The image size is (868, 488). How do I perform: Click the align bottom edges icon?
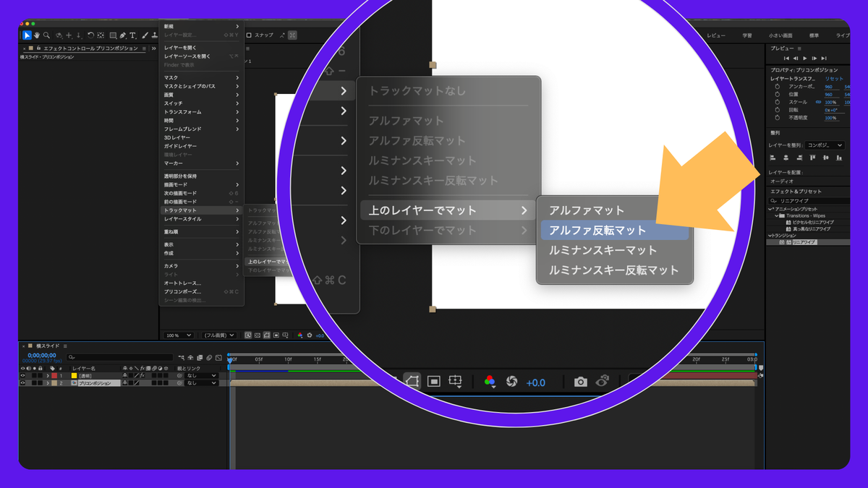click(839, 158)
